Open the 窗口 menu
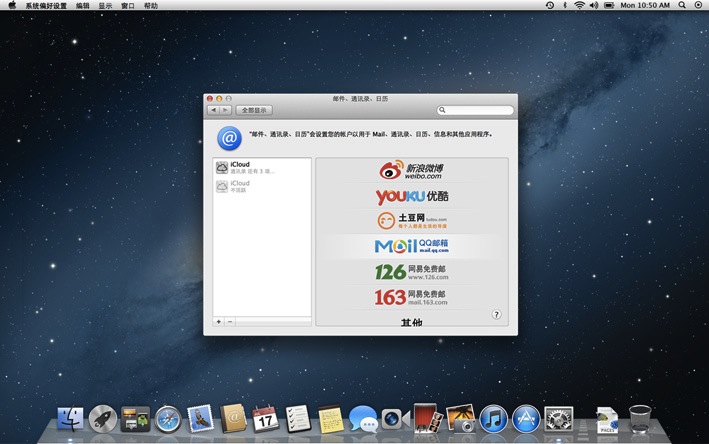The image size is (709, 444). coord(128,5)
